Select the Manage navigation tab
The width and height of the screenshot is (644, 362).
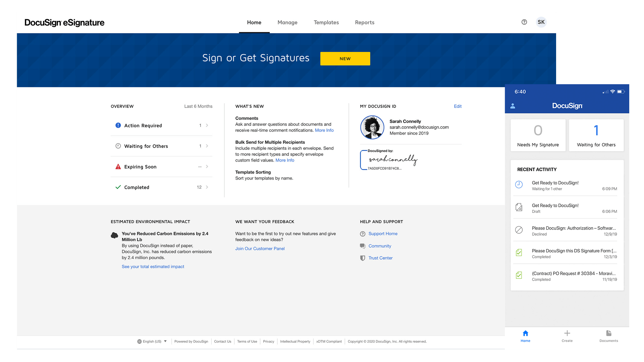click(287, 22)
